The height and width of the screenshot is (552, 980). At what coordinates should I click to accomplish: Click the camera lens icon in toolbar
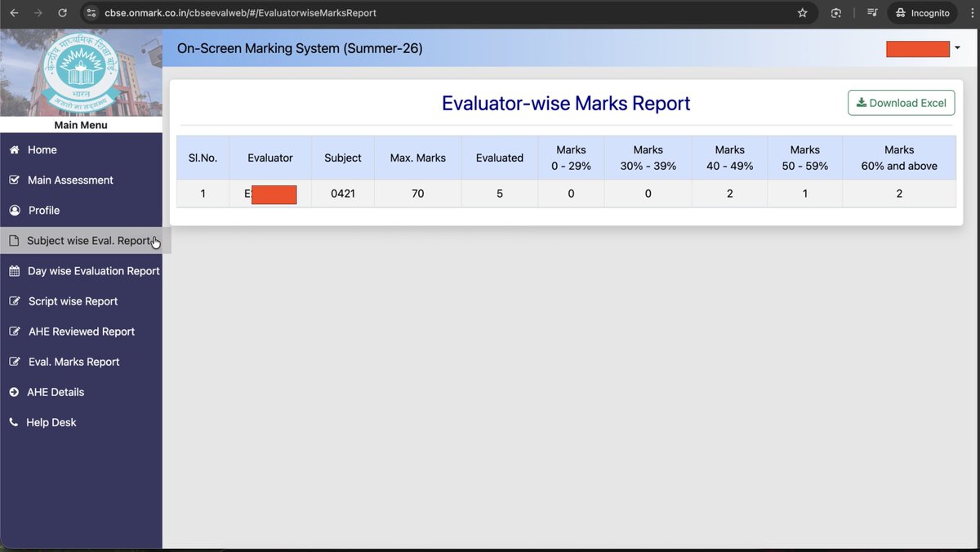836,13
